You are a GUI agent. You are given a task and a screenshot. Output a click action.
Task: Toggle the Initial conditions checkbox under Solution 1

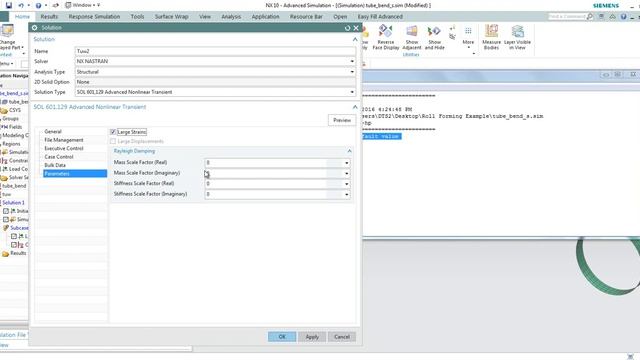(x=6, y=211)
